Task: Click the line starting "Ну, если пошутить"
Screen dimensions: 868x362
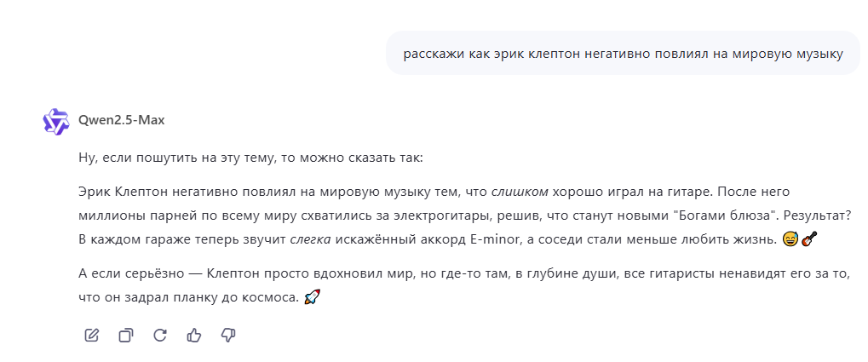Action: click(250, 158)
